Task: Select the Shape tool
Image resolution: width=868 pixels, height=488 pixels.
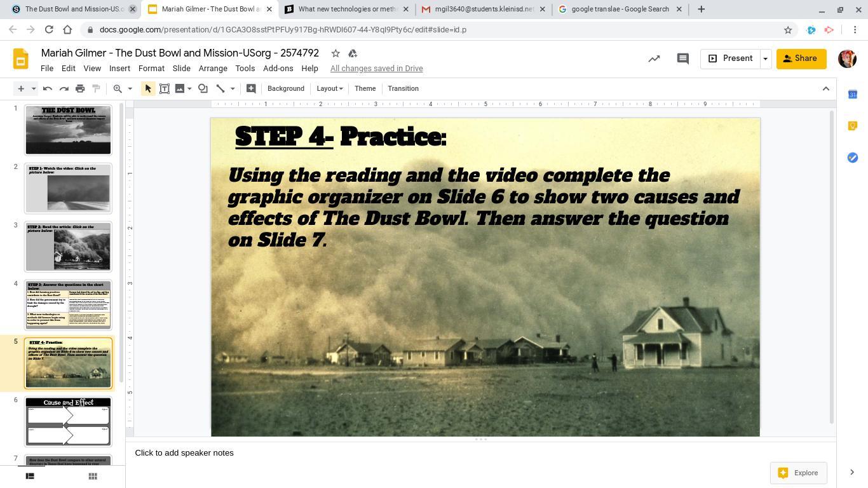Action: pyautogui.click(x=203, y=88)
